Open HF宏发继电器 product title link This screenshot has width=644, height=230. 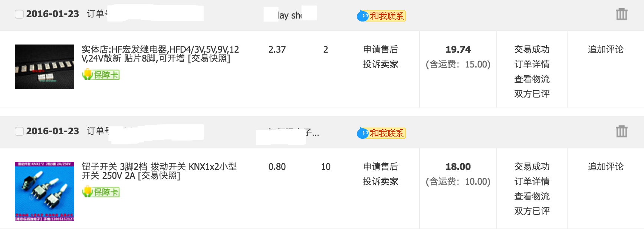(x=160, y=54)
